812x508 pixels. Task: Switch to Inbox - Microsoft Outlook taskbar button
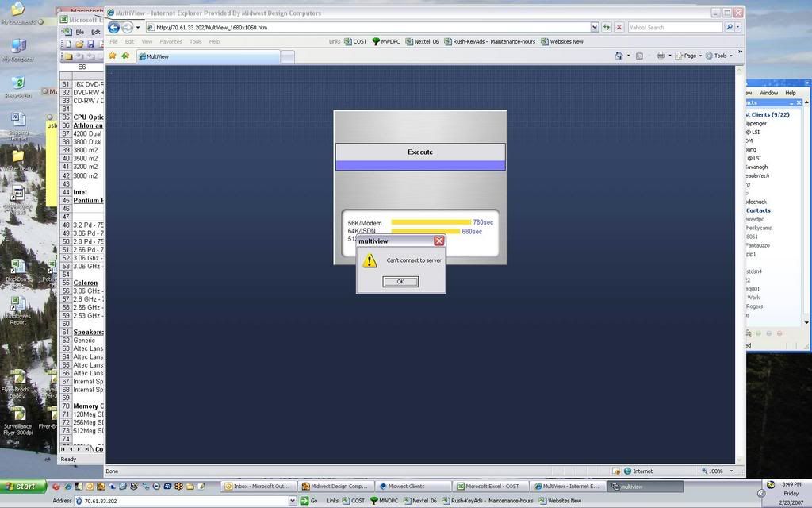pos(259,487)
